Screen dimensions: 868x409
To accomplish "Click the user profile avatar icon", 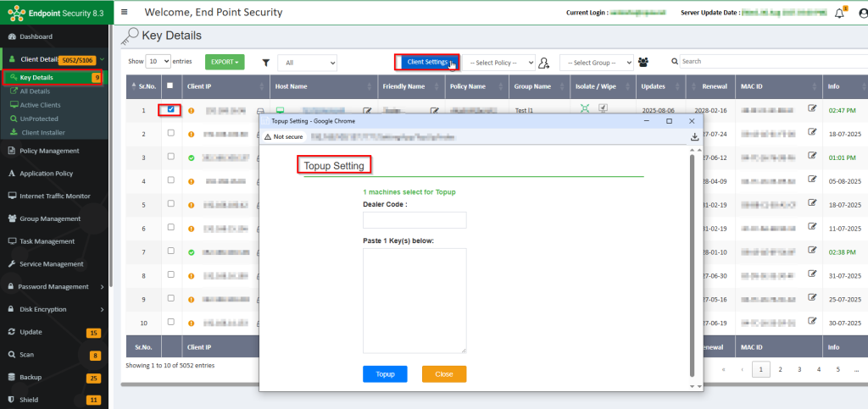I will point(861,13).
